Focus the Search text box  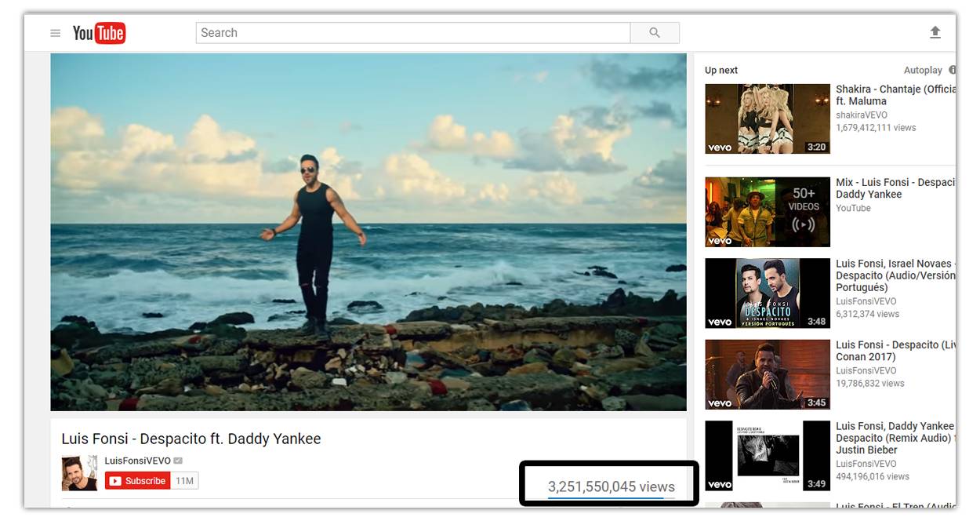413,33
